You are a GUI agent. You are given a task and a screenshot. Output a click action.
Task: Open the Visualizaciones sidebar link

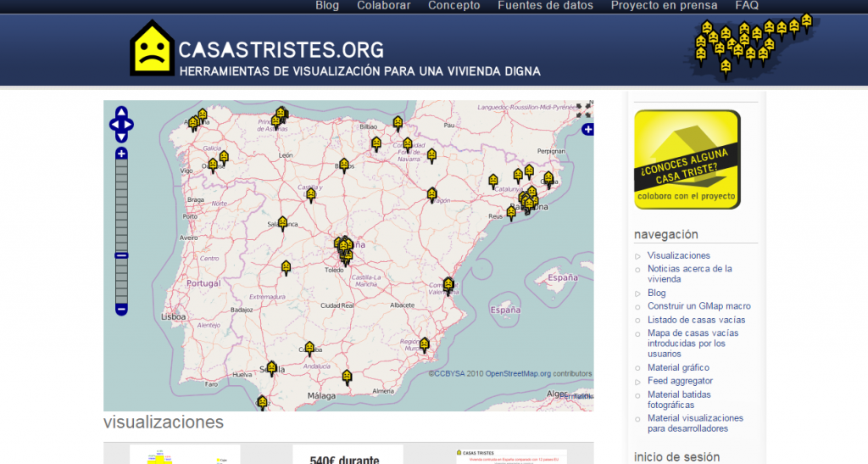click(679, 255)
